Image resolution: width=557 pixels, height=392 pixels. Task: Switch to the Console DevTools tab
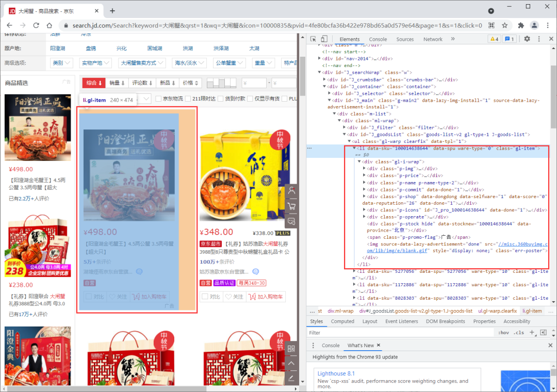378,39
